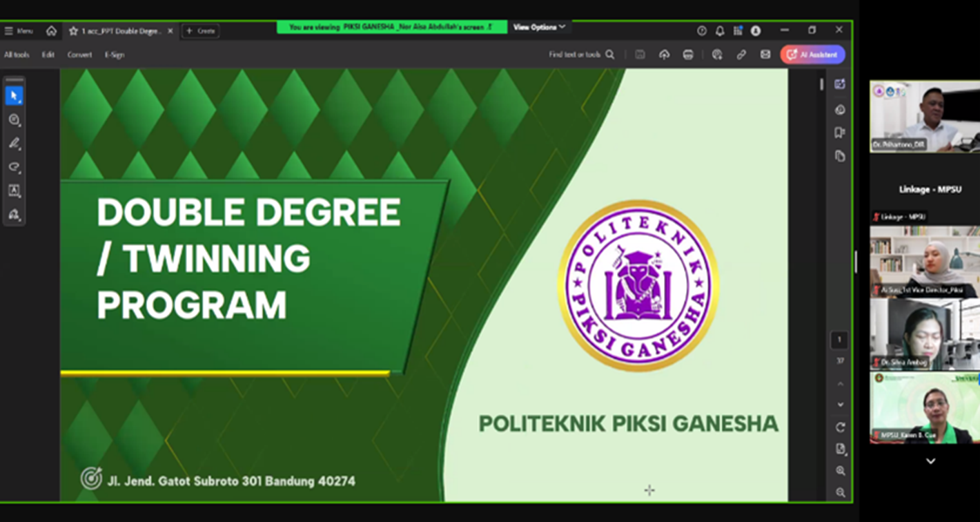The width and height of the screenshot is (980, 522).
Task: Open the Adobe apps grid icon
Action: 738,31
